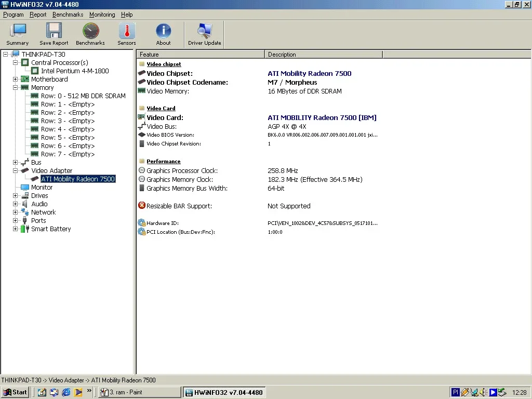Show more quick launch items chevron
The width and height of the screenshot is (532, 399).
click(89, 391)
